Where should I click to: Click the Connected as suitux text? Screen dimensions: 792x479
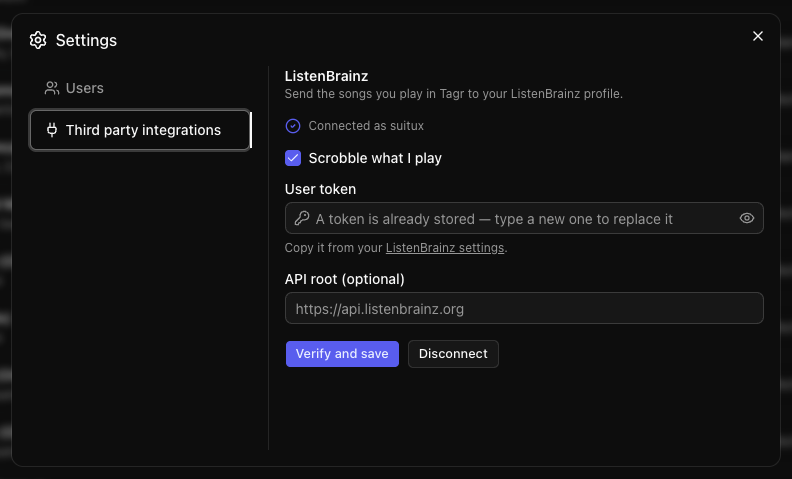click(x=366, y=126)
